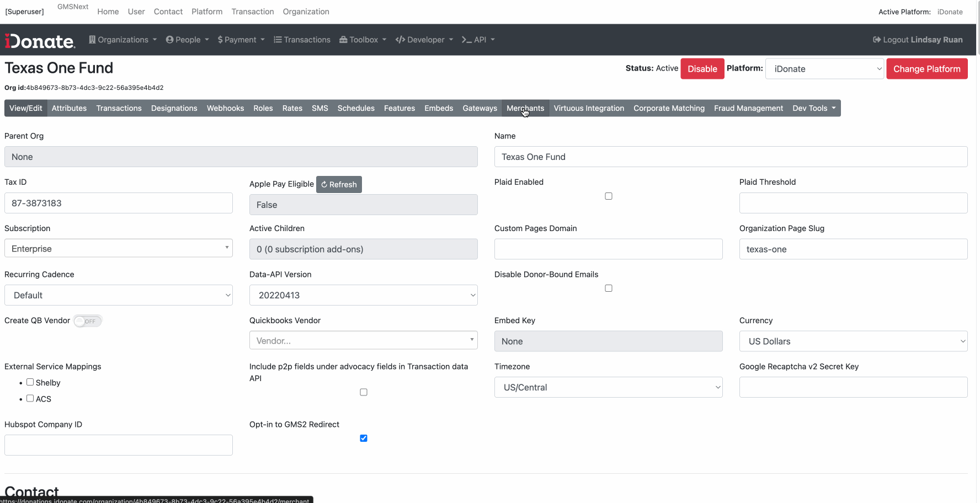
Task: Click the refresh arrow icon in Refresh button
Action: click(324, 185)
